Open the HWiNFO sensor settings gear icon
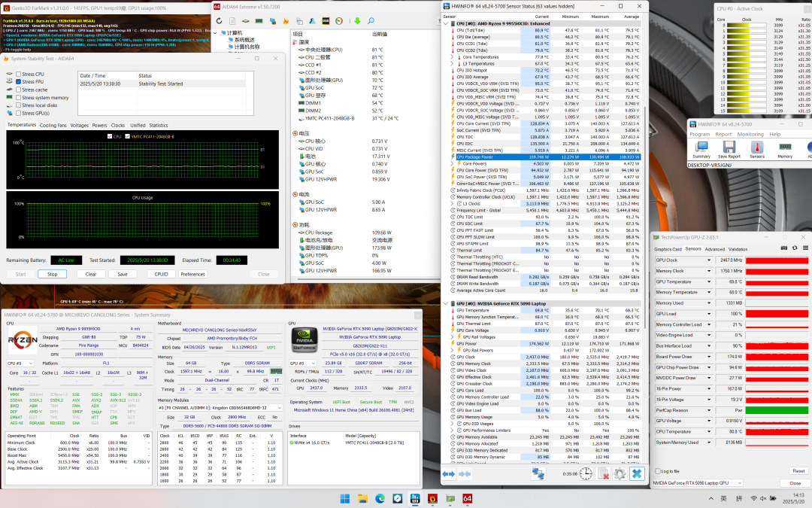 tap(620, 473)
